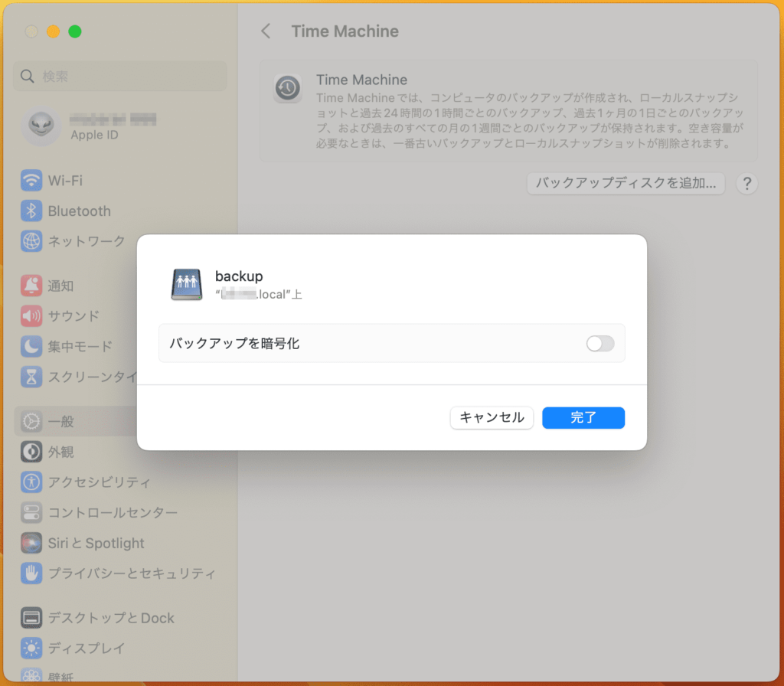Select the ネットワーク sidebar label
Screen dimensions: 784x686
click(x=87, y=241)
